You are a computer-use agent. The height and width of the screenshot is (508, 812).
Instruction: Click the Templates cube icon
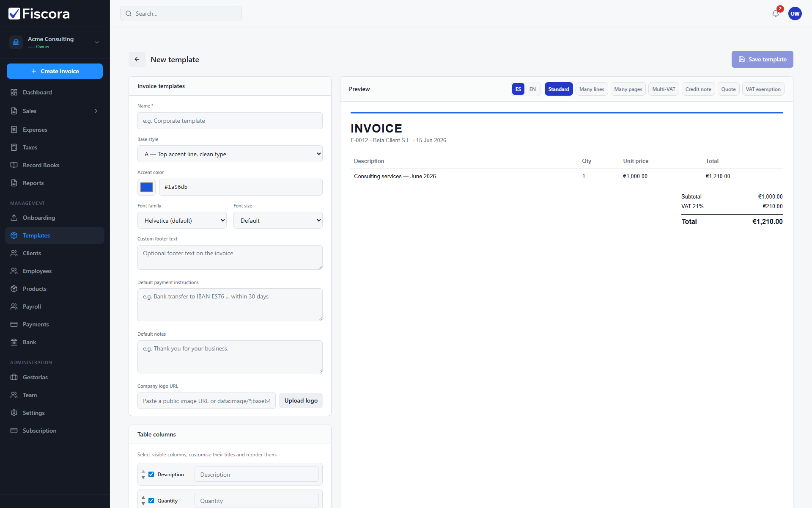pyautogui.click(x=14, y=235)
